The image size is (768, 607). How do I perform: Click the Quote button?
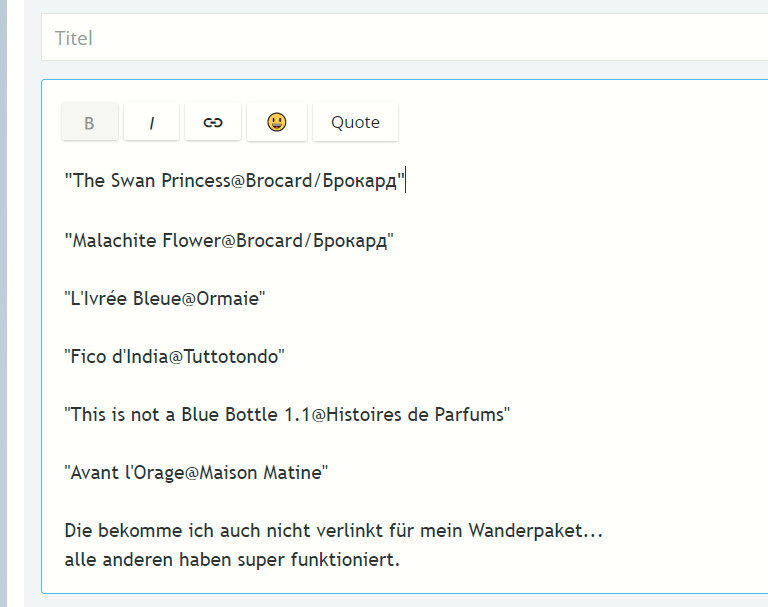355,122
